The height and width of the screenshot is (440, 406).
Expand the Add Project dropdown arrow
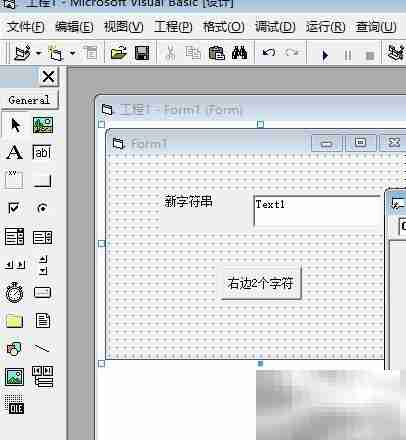pos(39,53)
